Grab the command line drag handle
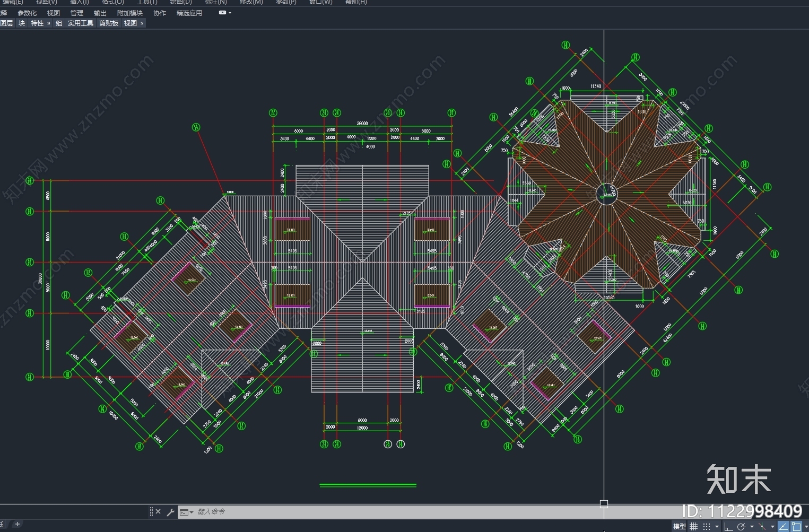The width and height of the screenshot is (809, 532). (151, 512)
